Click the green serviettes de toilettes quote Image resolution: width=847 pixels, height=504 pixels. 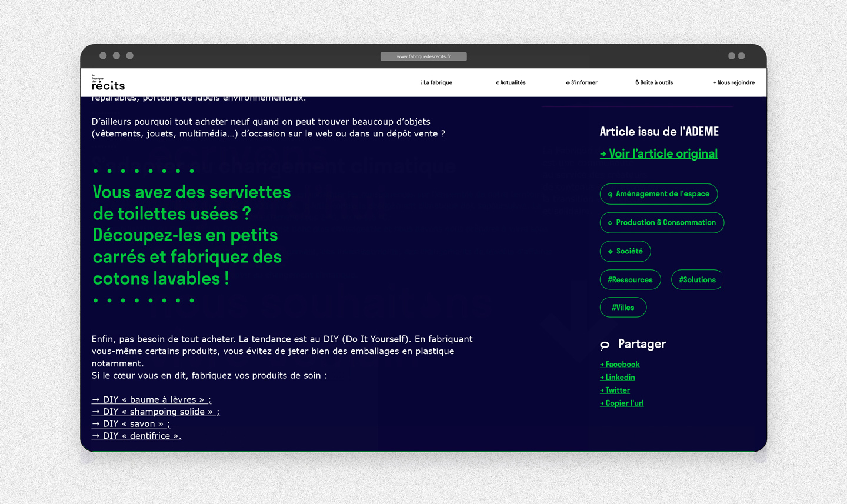tap(192, 235)
